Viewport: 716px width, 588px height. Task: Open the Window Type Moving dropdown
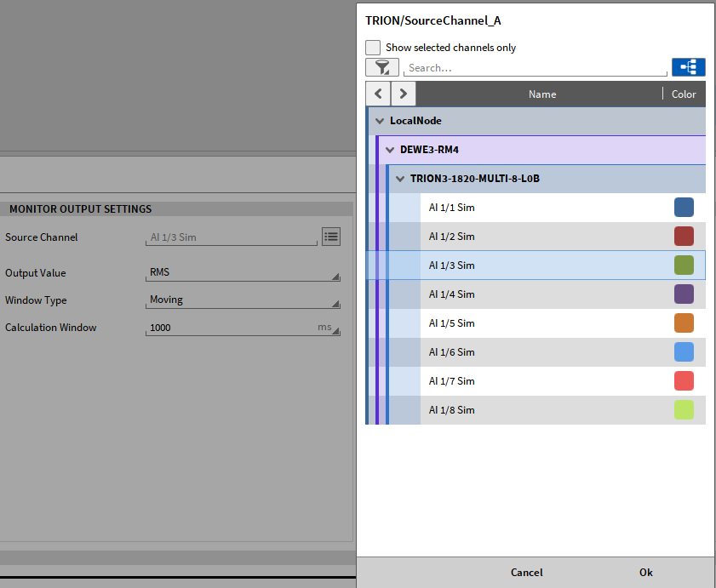[x=243, y=300]
